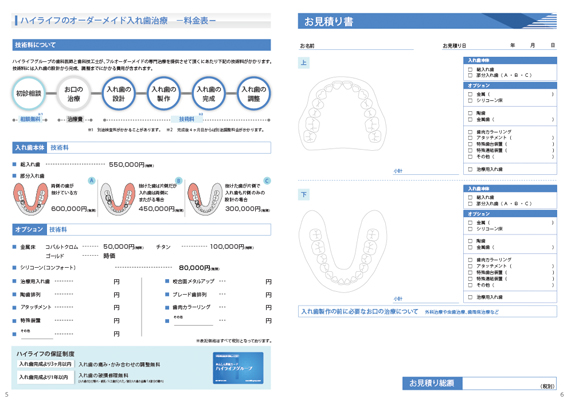Click the 下 jaw label badge
Image resolution: width=565 pixels, height=400 pixels.
(x=304, y=195)
